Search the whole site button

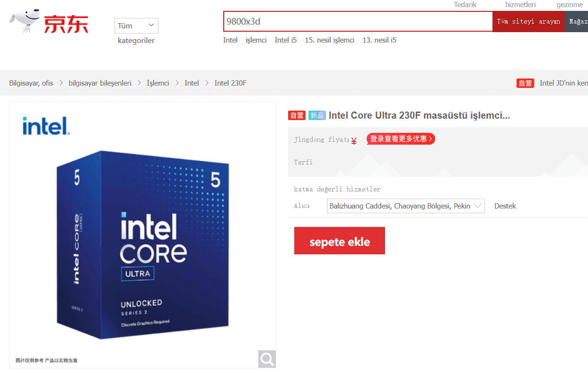tap(528, 22)
